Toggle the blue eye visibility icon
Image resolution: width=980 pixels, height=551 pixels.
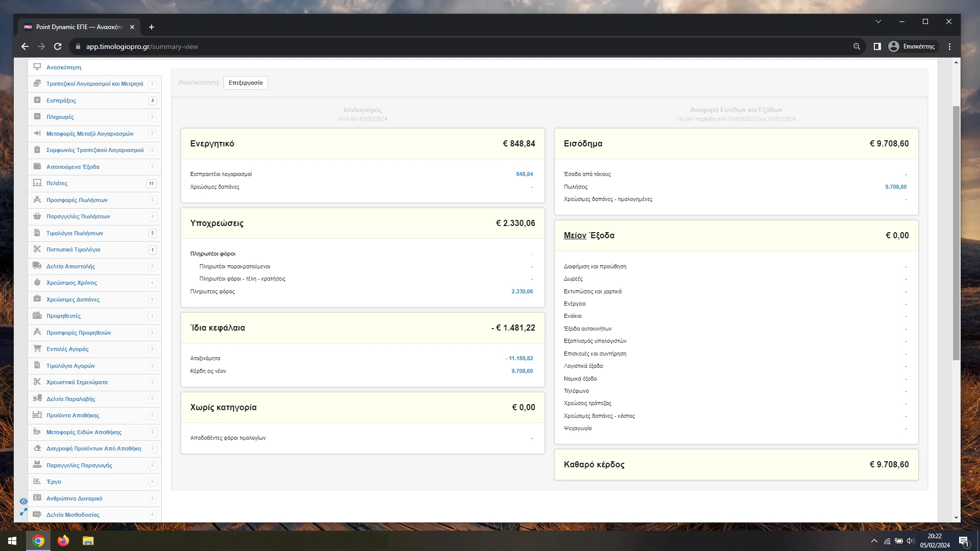[23, 502]
